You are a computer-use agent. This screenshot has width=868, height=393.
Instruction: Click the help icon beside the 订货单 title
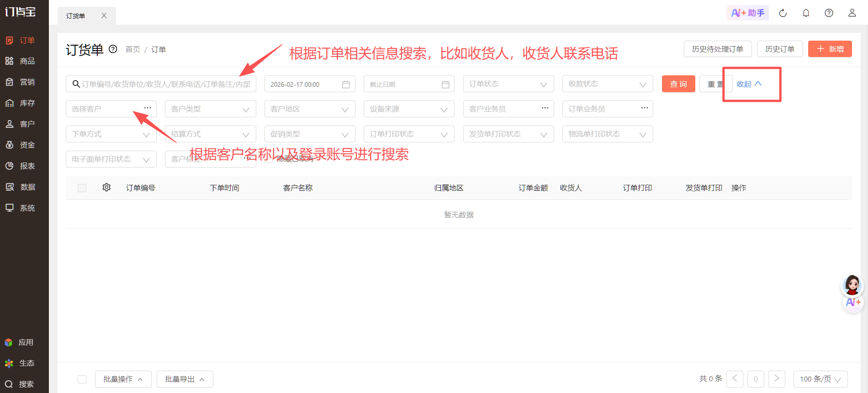pyautogui.click(x=113, y=49)
